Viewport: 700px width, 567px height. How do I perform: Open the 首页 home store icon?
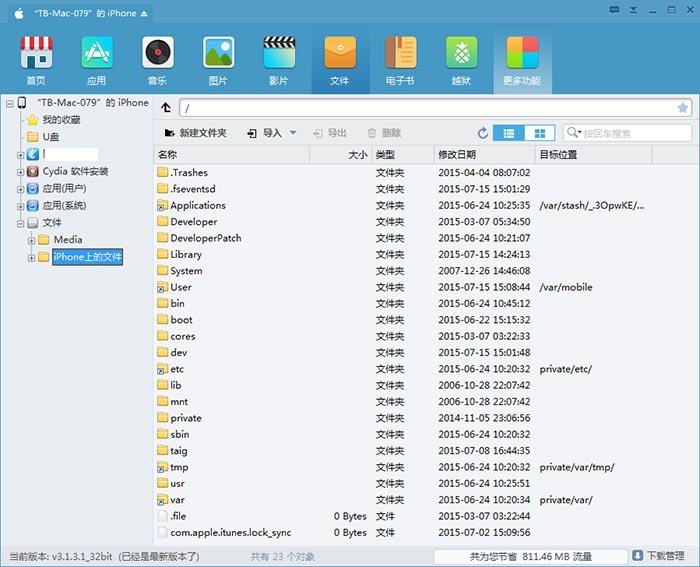pos(36,60)
